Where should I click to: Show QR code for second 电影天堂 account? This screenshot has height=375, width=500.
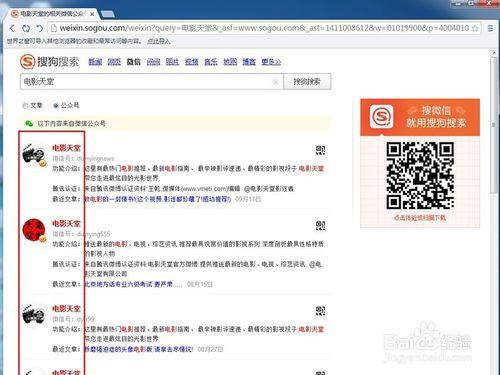(x=320, y=226)
